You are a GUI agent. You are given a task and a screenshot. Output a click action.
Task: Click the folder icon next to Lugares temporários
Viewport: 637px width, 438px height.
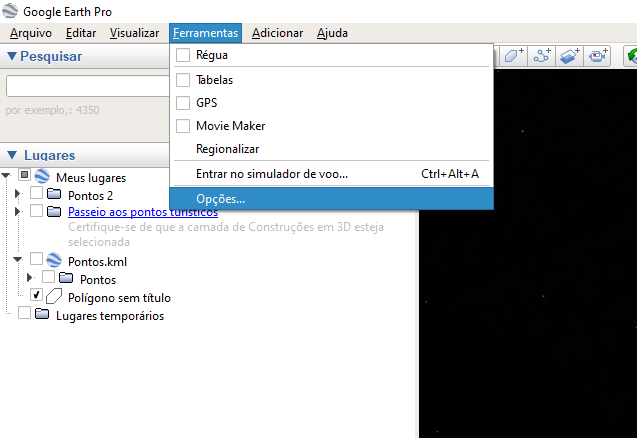[42, 315]
